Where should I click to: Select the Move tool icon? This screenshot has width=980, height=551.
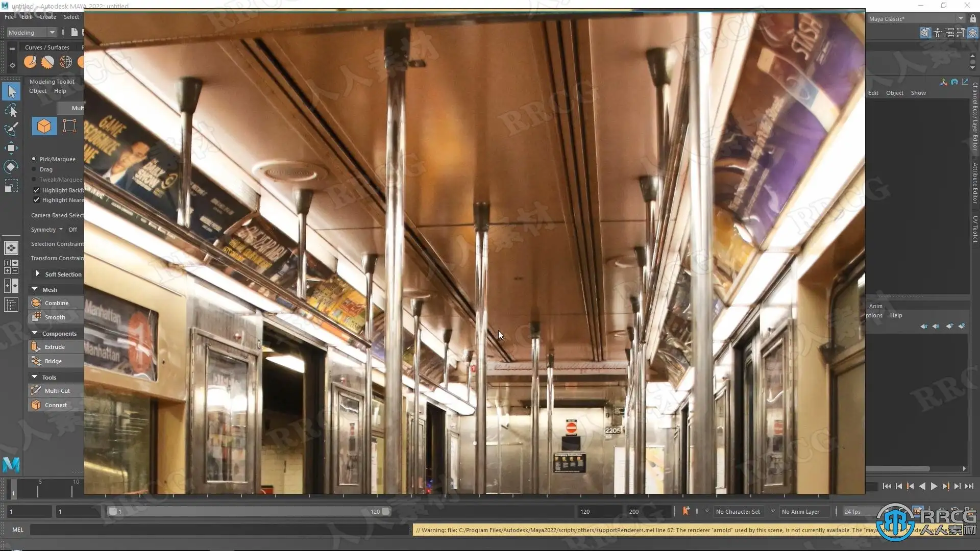coord(11,148)
